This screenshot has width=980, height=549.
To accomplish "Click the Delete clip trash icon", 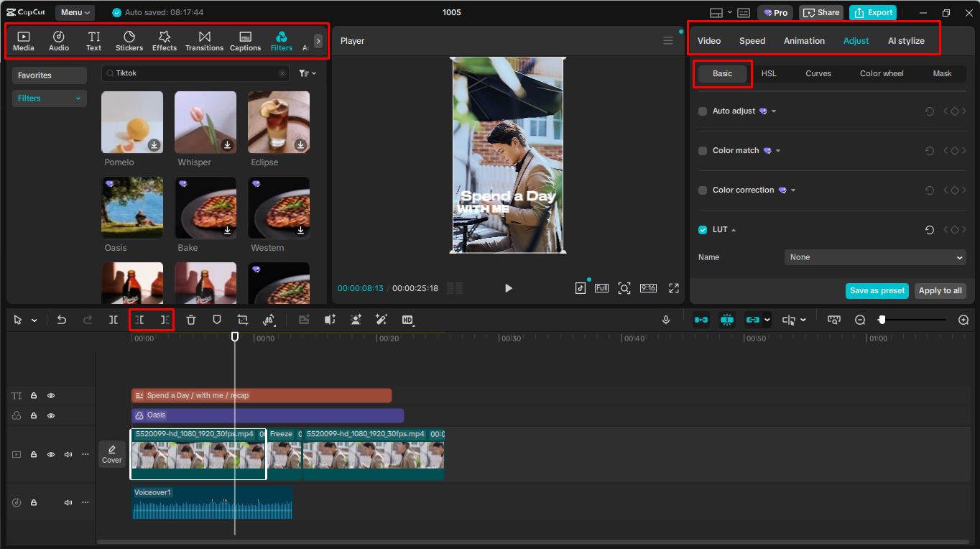I will [190, 320].
